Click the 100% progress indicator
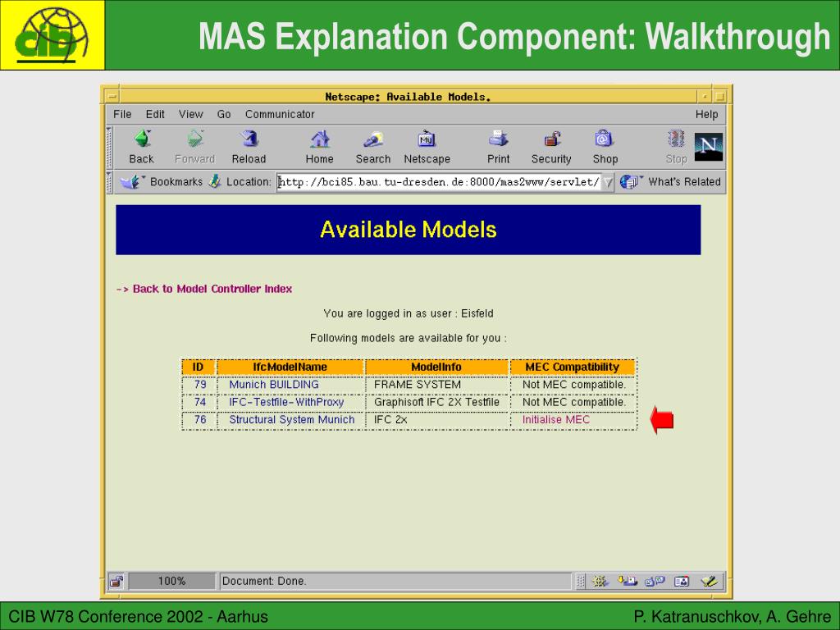Image resolution: width=840 pixels, height=630 pixels. click(x=171, y=581)
